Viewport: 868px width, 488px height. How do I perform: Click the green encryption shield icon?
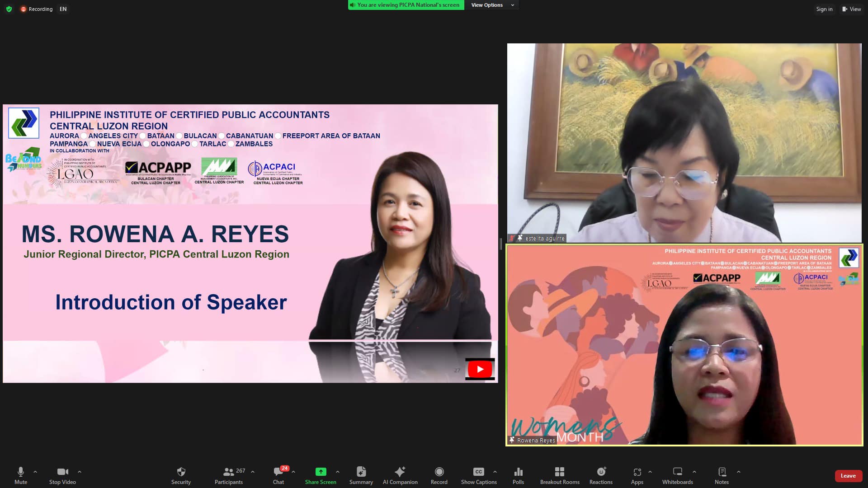tap(9, 9)
